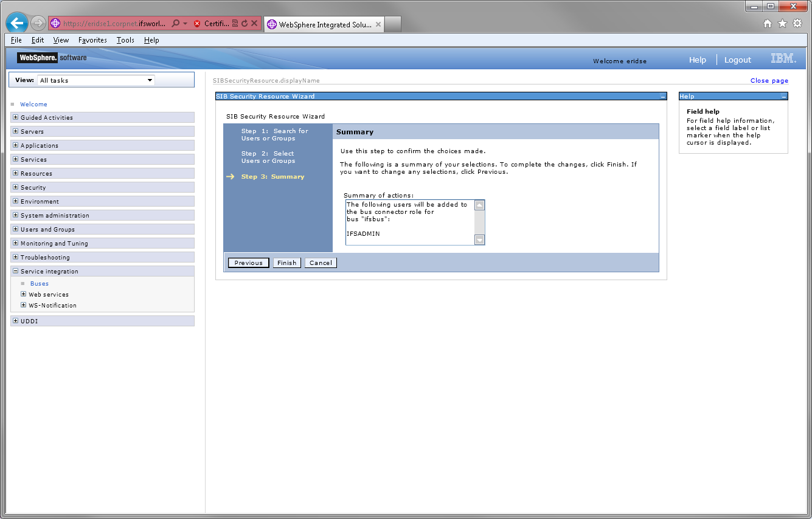Viewport: 812px width, 519px height.
Task: Select Buses in the navigation tree
Action: click(39, 283)
